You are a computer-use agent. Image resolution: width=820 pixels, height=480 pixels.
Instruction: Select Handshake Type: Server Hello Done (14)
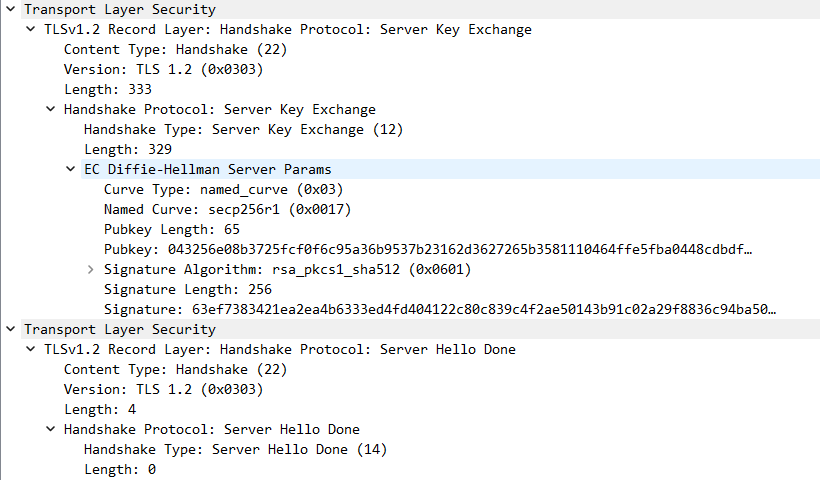tap(235, 449)
